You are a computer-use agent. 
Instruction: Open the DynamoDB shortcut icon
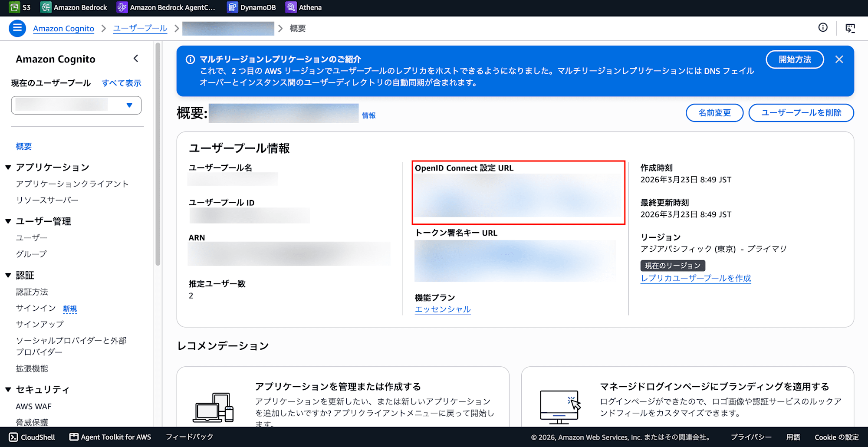click(x=233, y=7)
